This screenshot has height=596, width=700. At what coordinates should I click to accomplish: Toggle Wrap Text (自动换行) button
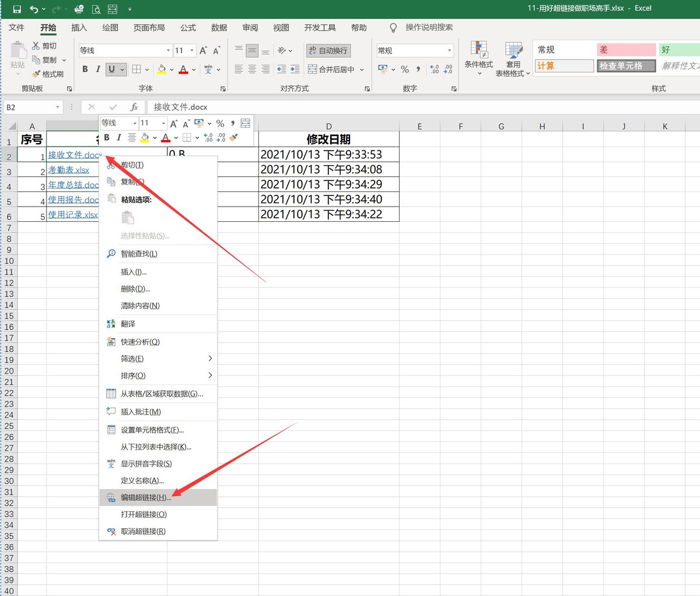click(328, 51)
